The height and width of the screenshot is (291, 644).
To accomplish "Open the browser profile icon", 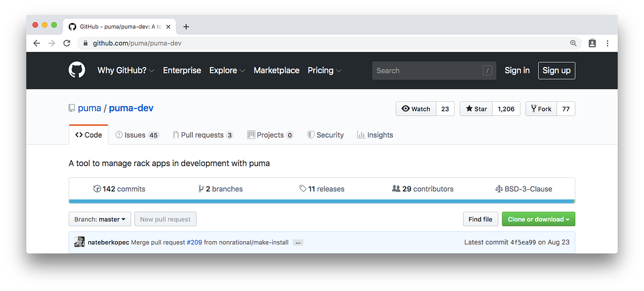I will tap(592, 43).
